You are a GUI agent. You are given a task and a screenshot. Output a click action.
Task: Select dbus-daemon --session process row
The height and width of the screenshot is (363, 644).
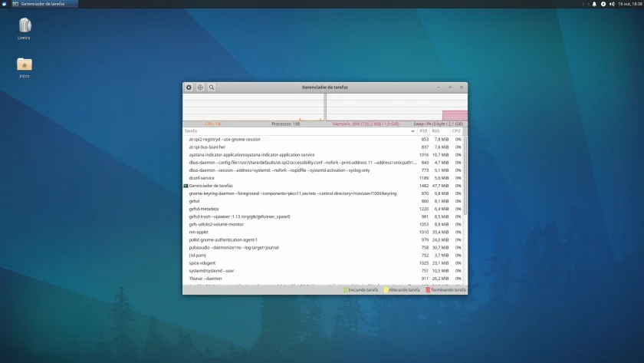click(x=323, y=170)
